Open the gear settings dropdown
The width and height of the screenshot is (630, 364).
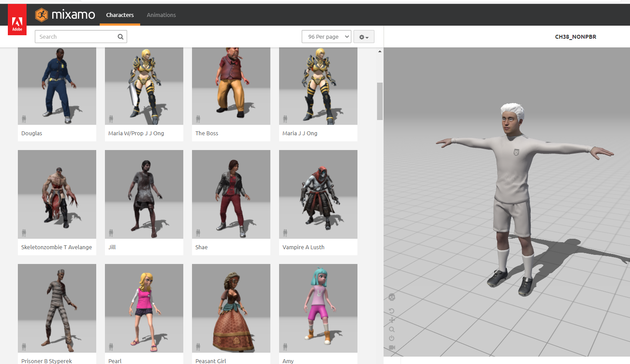pyautogui.click(x=364, y=37)
